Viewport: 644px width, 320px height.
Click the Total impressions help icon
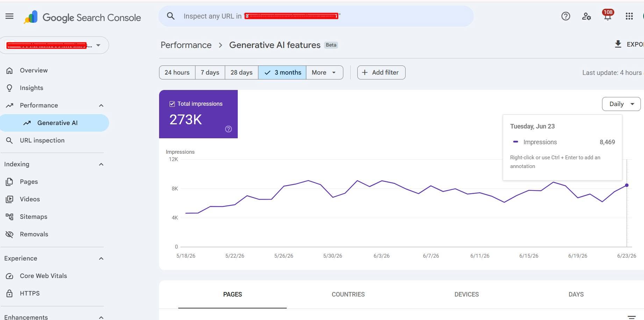point(228,129)
